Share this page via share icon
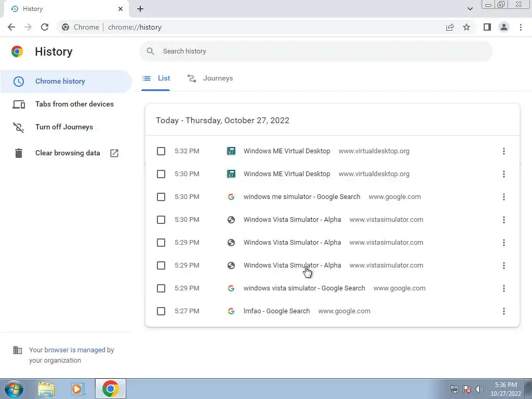 450,27
